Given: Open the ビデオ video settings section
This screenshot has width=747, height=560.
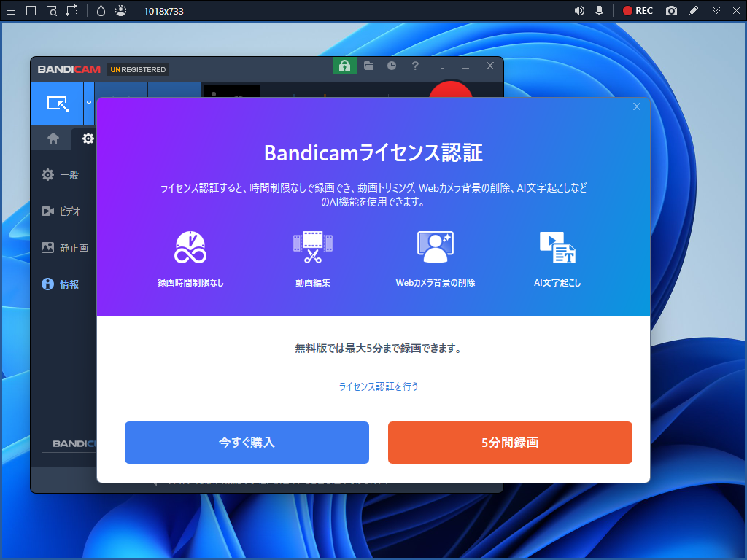Looking at the screenshot, I should click(x=61, y=211).
